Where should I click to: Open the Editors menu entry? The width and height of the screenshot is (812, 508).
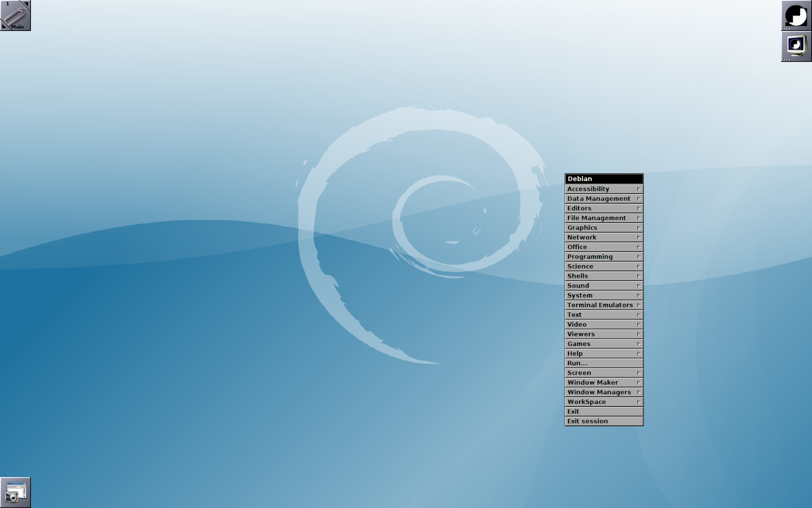(599, 208)
